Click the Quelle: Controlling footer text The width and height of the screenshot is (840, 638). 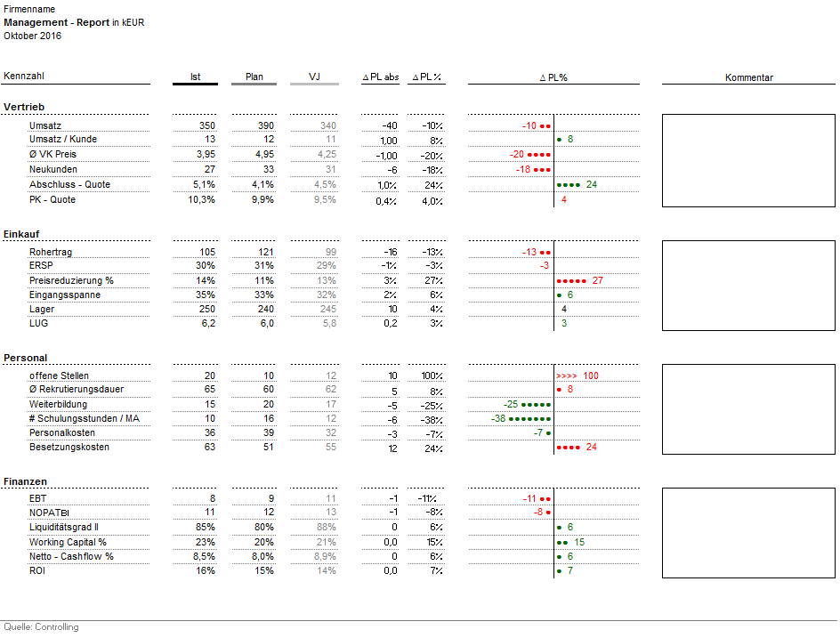click(41, 627)
